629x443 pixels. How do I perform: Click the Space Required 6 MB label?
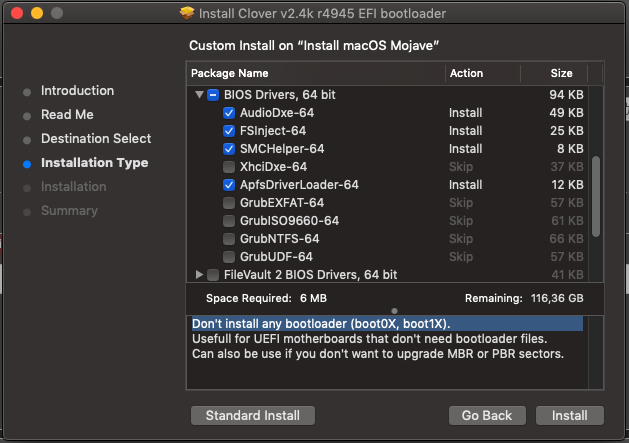pyautogui.click(x=266, y=299)
